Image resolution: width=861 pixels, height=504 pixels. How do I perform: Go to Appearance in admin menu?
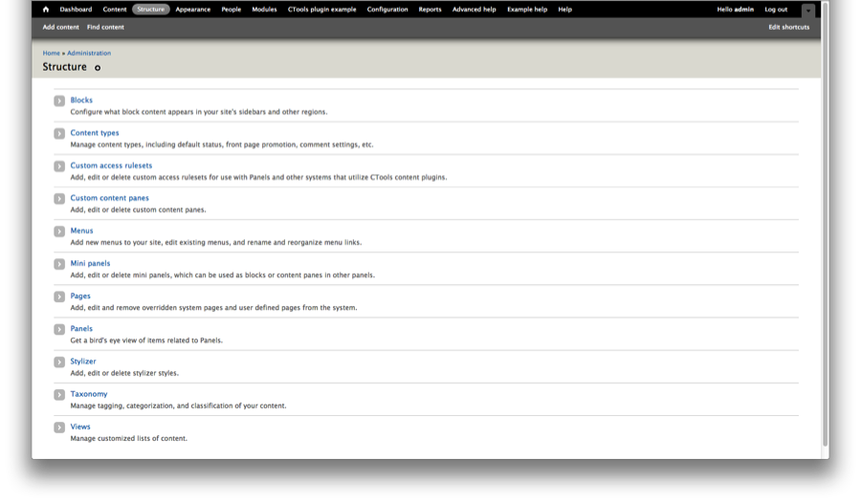coord(192,10)
